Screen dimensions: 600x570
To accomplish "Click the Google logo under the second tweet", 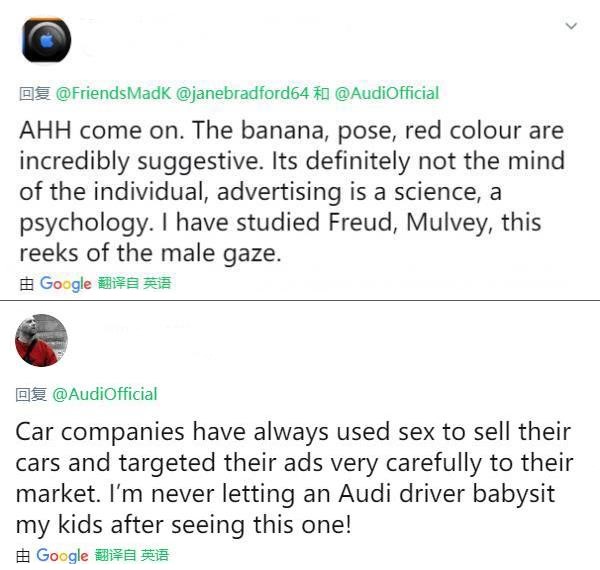I will 63,555.
